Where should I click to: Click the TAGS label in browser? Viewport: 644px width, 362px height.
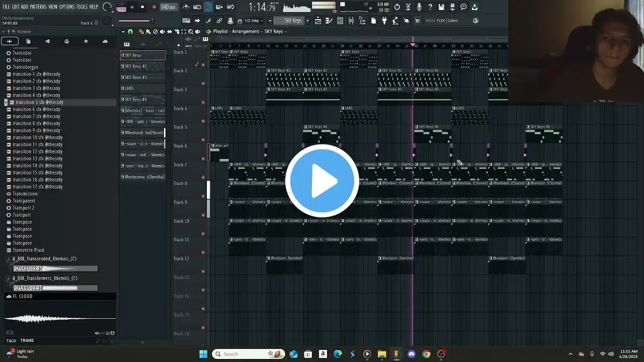(x=11, y=341)
